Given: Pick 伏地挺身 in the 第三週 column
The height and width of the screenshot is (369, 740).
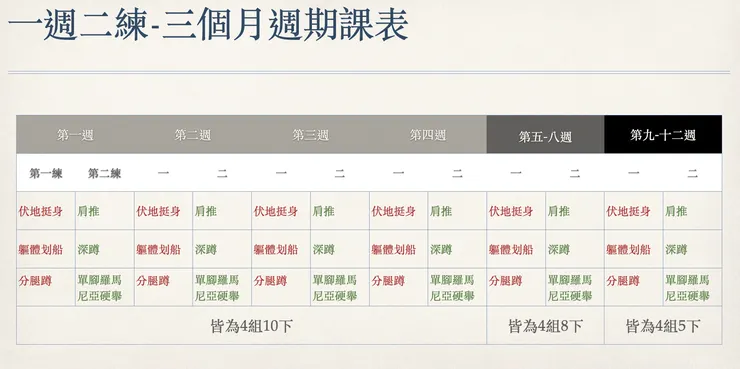Looking at the screenshot, I should coord(276,211).
